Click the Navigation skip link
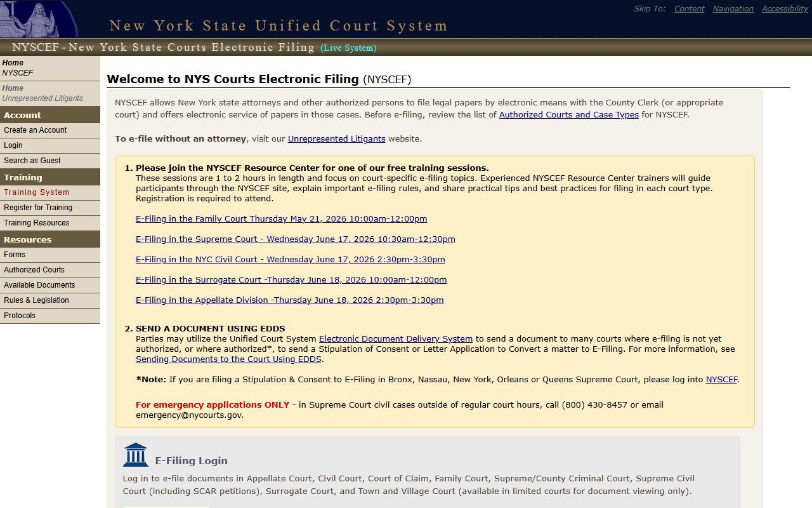 (x=733, y=9)
